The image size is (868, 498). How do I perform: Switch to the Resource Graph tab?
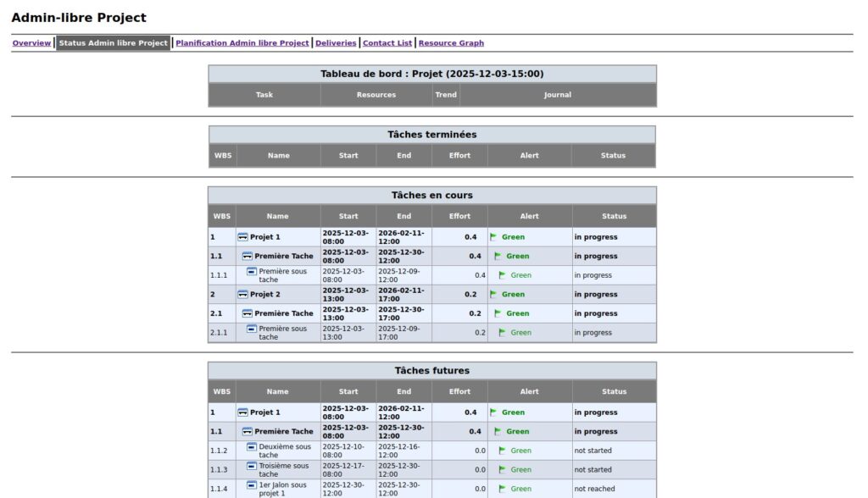coord(451,43)
